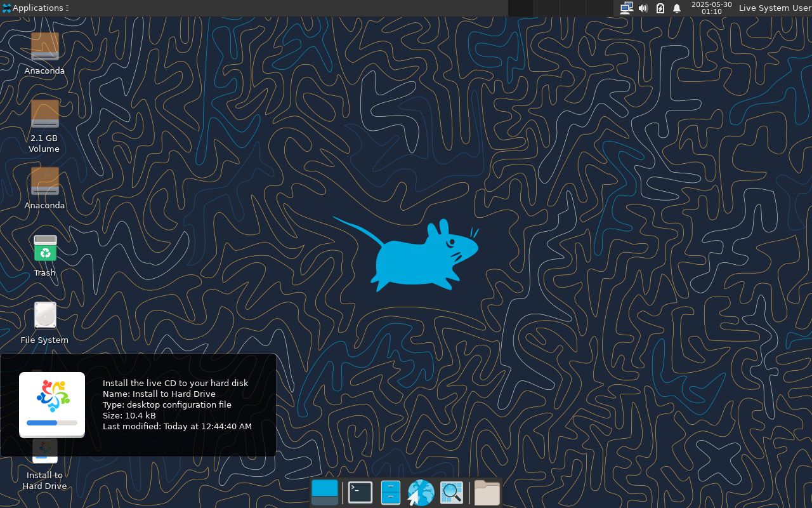Open the Application Finder magnifier icon
This screenshot has width=812, height=508.
(x=452, y=493)
